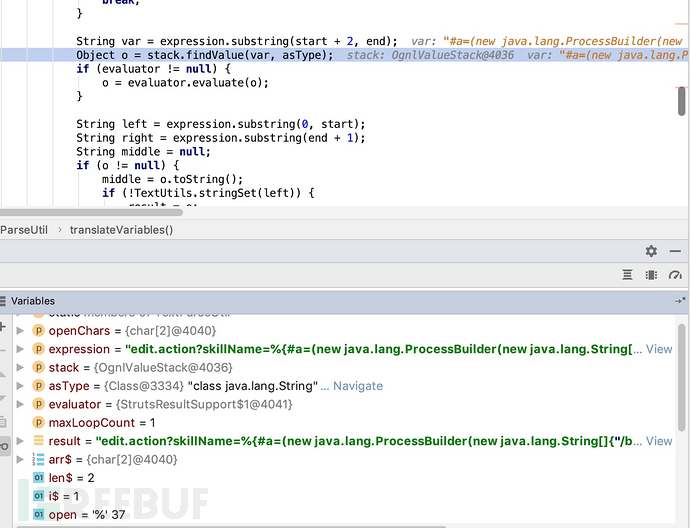Click the pin icon in the Variables header
The width and height of the screenshot is (690, 528).
[x=680, y=301]
